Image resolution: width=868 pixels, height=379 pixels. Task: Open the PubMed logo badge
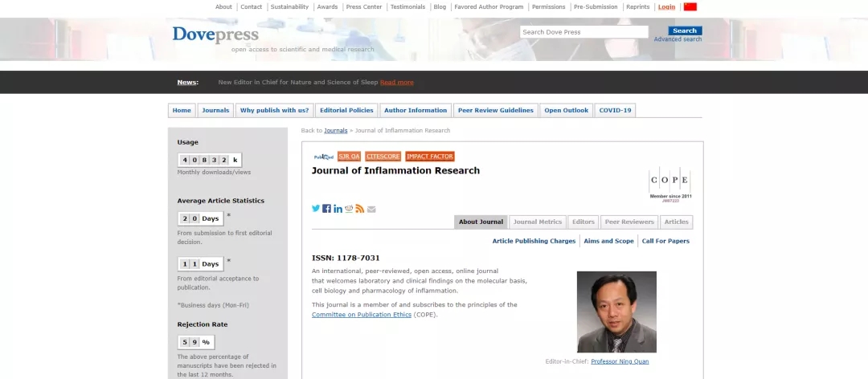[x=323, y=157]
